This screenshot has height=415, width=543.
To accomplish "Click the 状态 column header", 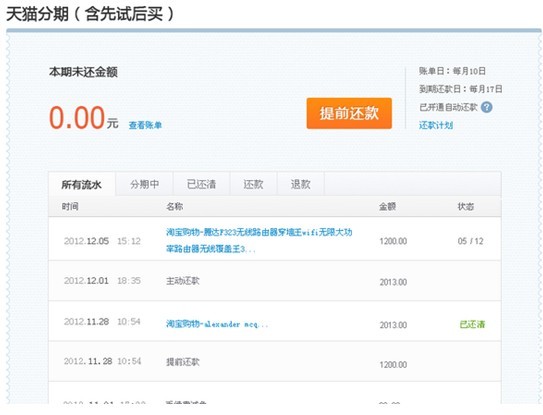I will point(465,207).
